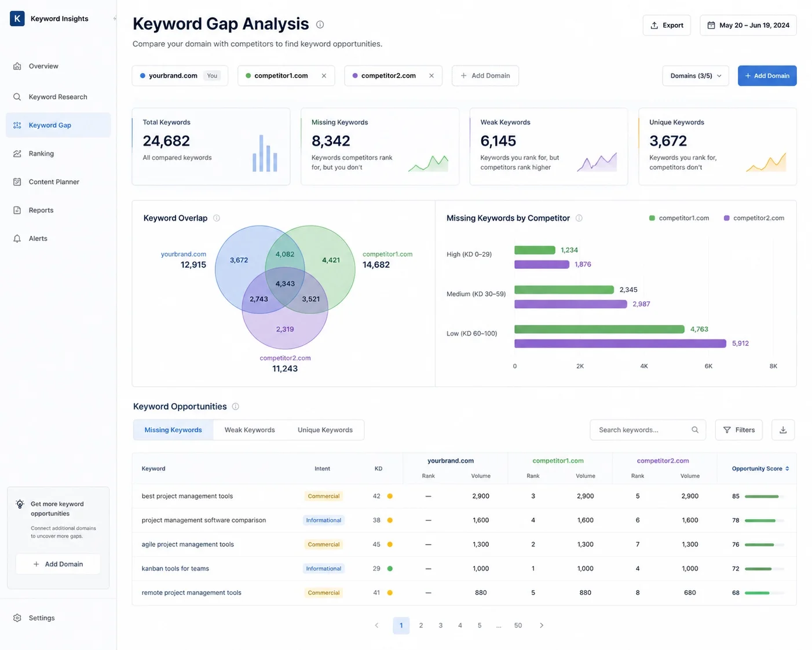The height and width of the screenshot is (650, 812).
Task: Open the Filters button
Action: point(739,430)
